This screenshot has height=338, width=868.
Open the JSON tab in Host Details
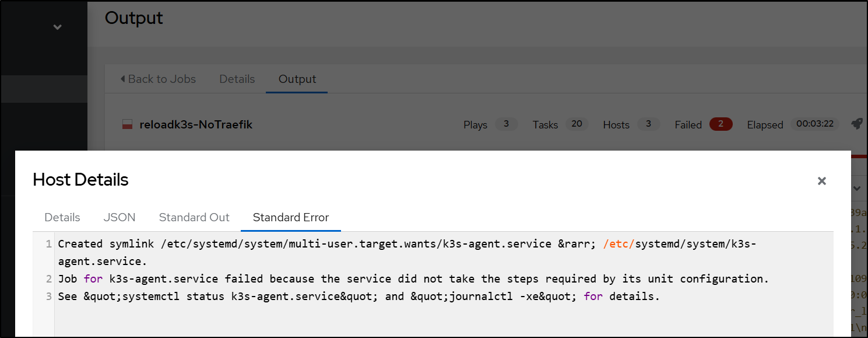(x=120, y=217)
